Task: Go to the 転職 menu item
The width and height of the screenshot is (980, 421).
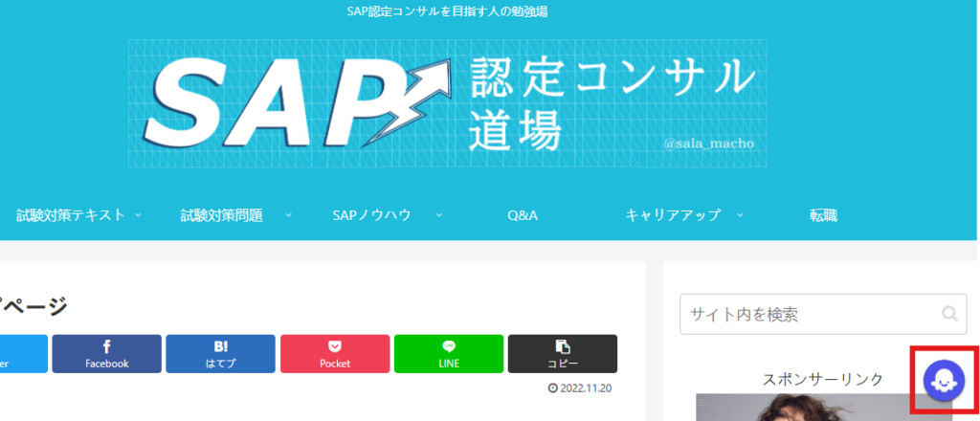Action: [x=823, y=215]
